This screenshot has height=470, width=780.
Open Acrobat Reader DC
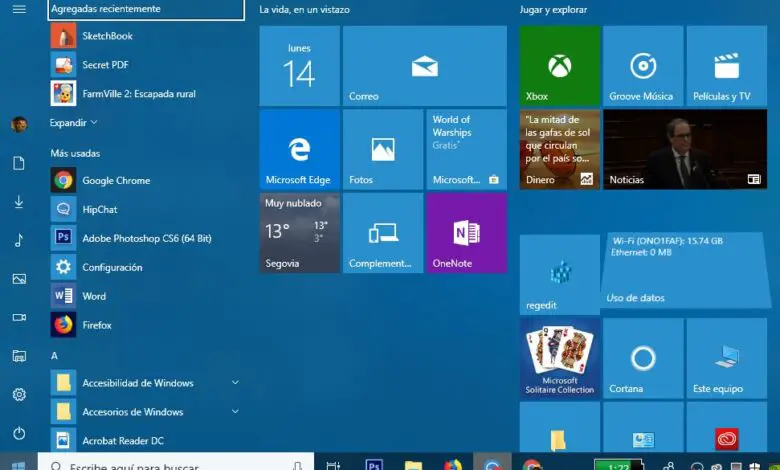(x=146, y=441)
